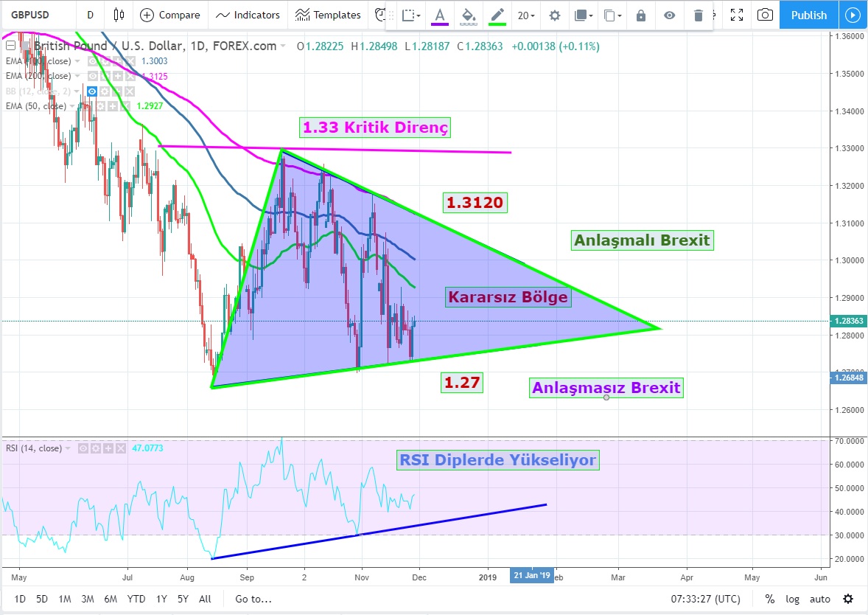Image resolution: width=868 pixels, height=615 pixels.
Task: Open the Templates menu
Action: pos(328,15)
